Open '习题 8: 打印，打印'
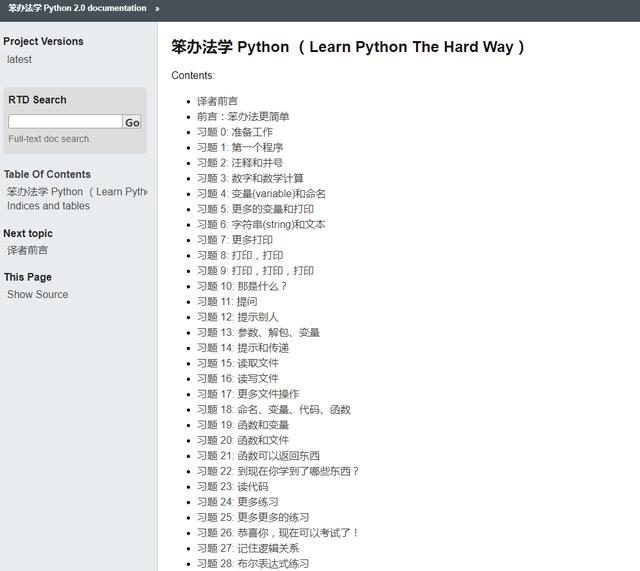 click(x=240, y=256)
